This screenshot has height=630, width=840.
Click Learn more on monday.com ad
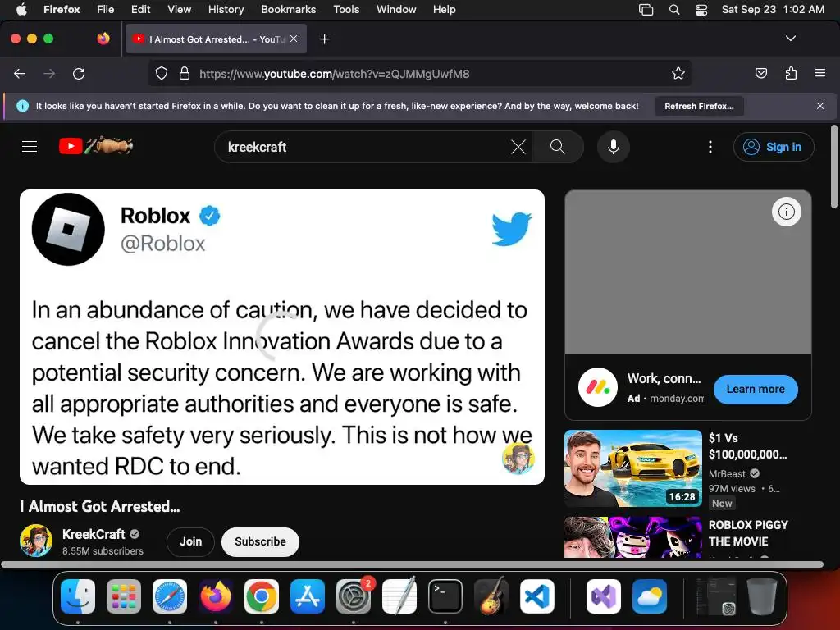pos(756,390)
